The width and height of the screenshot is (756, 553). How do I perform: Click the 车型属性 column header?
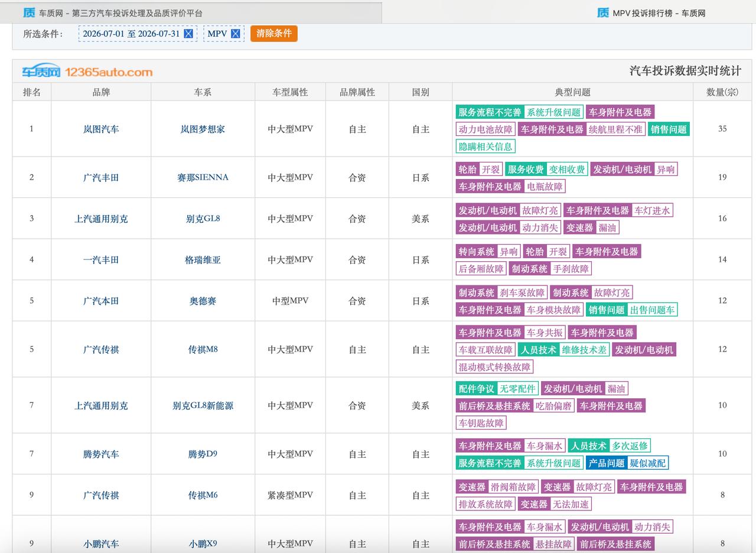[x=290, y=92]
